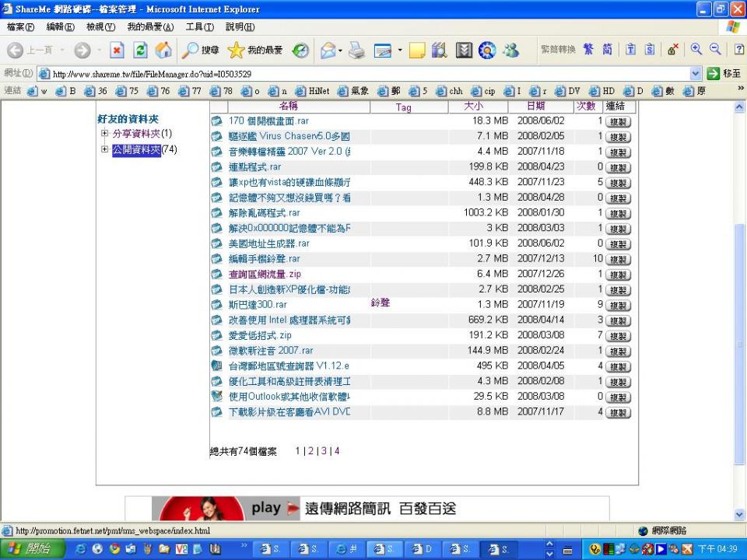Go to page 2 of file list
747x560 pixels.
coord(310,451)
